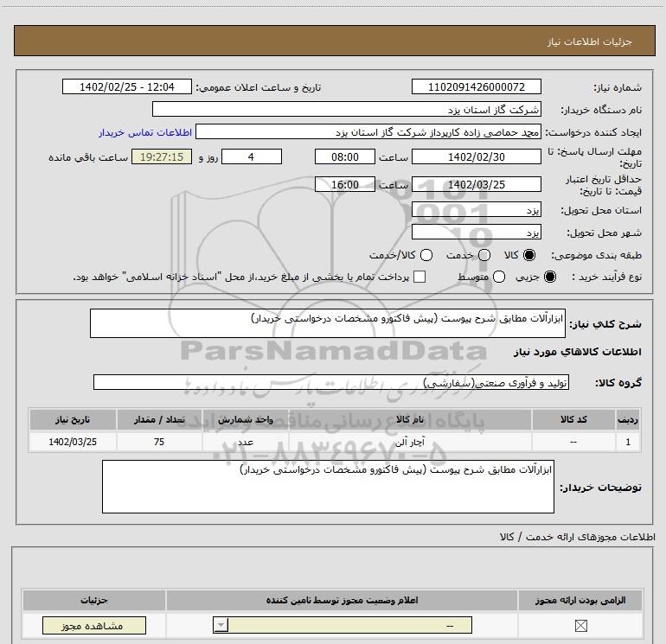Open the اطلاعات تماس خریدار link
This screenshot has height=644, width=666.
(145, 132)
